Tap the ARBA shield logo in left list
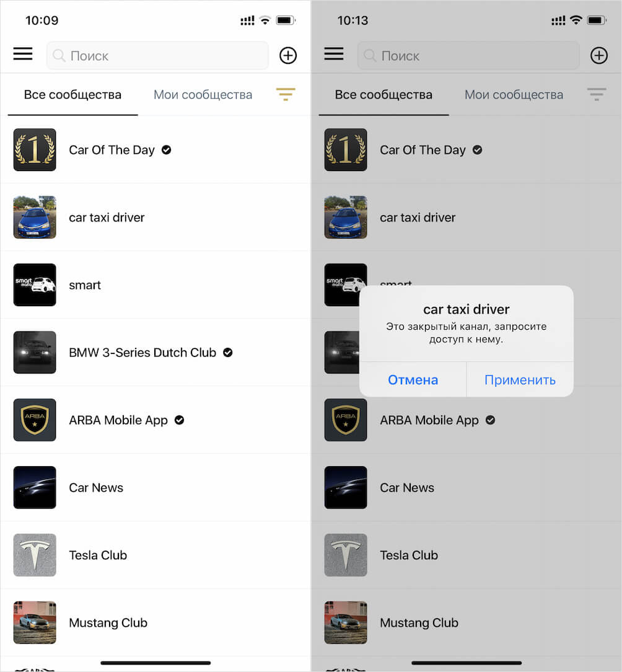 click(x=35, y=420)
